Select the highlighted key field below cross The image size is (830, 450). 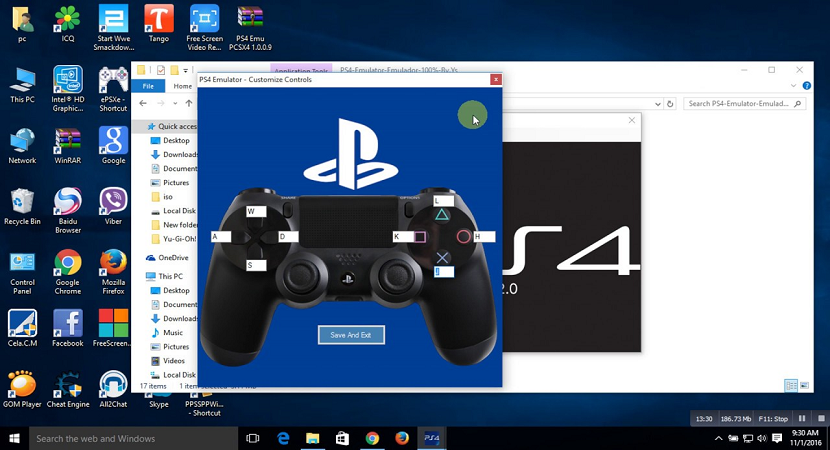tap(444, 272)
